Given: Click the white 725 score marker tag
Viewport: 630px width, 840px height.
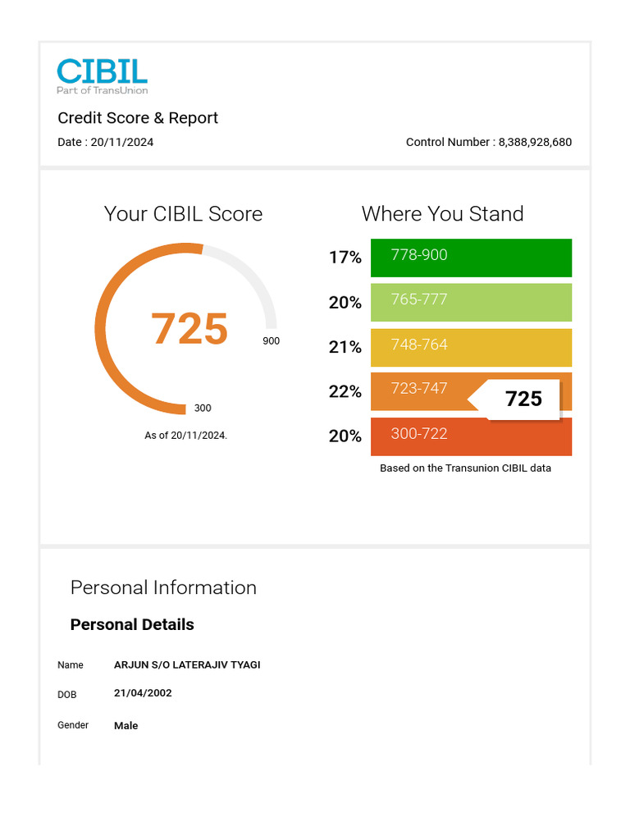Looking at the screenshot, I should [523, 399].
